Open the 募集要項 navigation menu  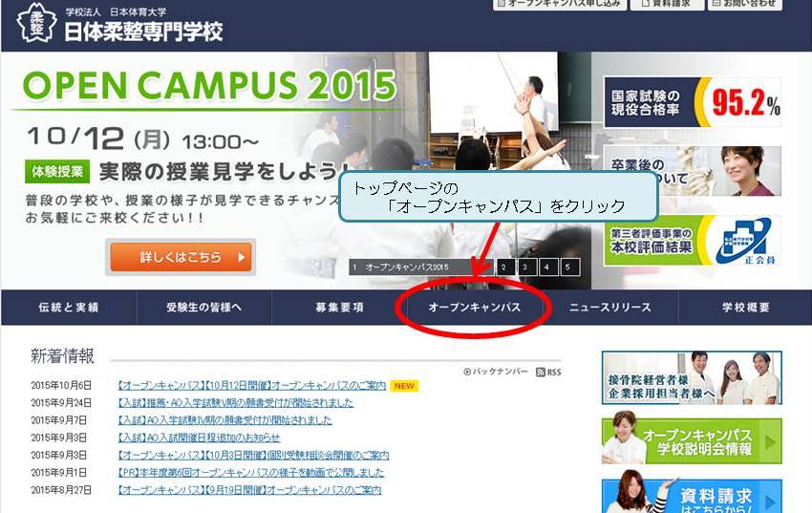pyautogui.click(x=339, y=308)
